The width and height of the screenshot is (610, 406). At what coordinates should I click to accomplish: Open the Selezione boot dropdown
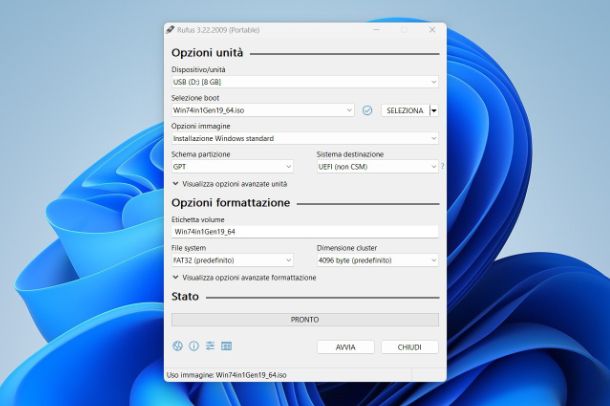click(x=263, y=110)
